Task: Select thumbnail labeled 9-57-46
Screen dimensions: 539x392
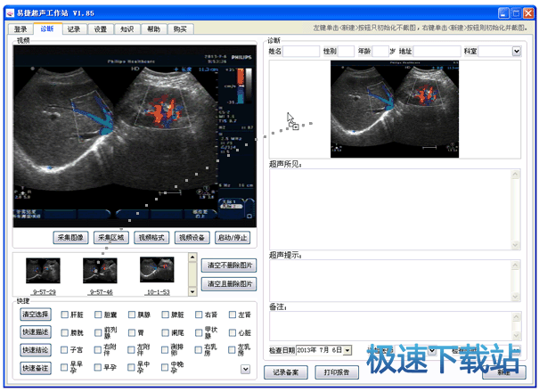Action: (x=100, y=271)
